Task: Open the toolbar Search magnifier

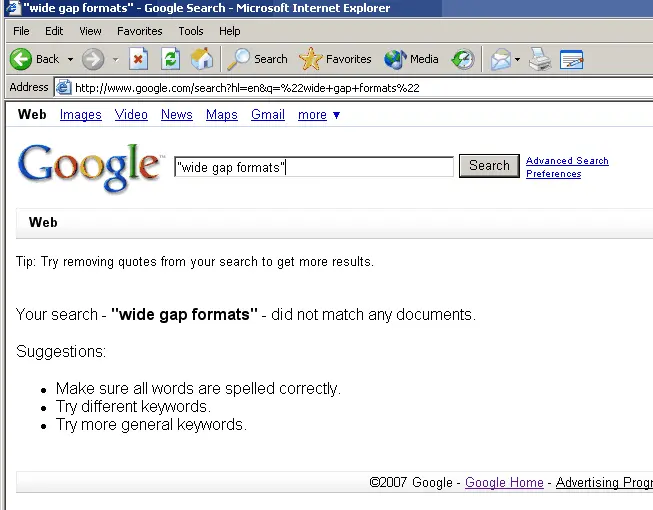Action: (257, 59)
